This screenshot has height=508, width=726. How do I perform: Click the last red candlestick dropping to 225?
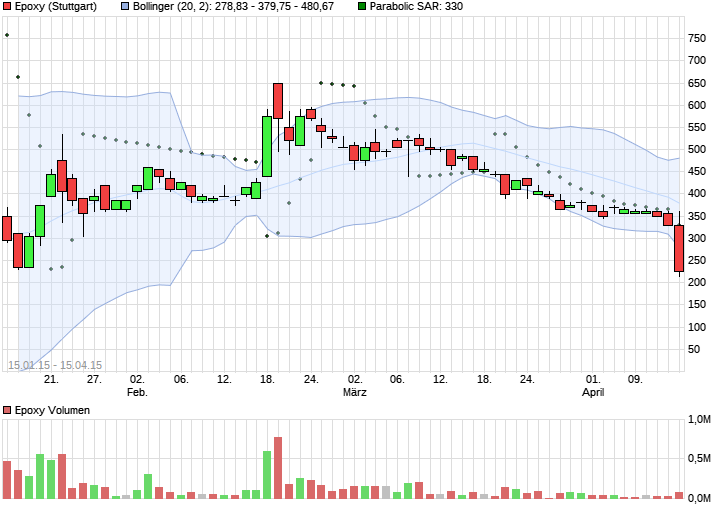(679, 248)
